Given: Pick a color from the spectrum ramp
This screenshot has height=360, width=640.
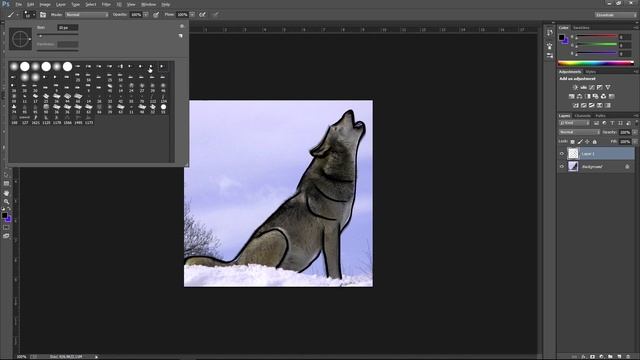Looking at the screenshot, I should [x=596, y=63].
